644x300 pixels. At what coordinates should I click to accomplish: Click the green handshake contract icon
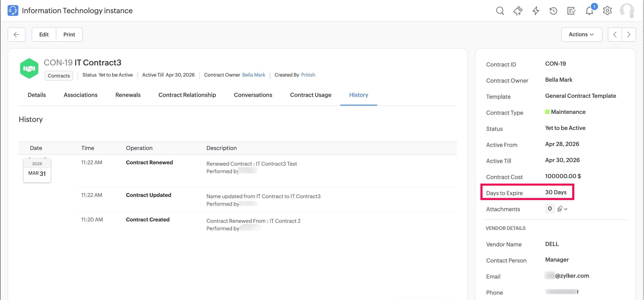pos(29,69)
